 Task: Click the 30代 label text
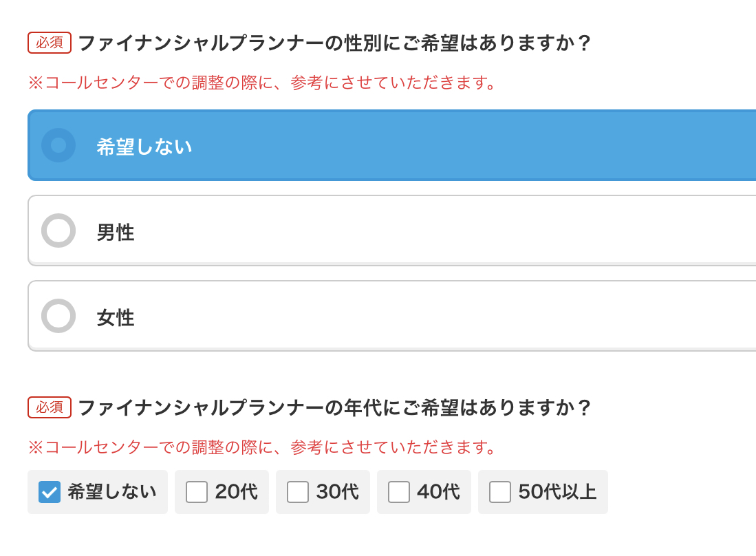(337, 492)
